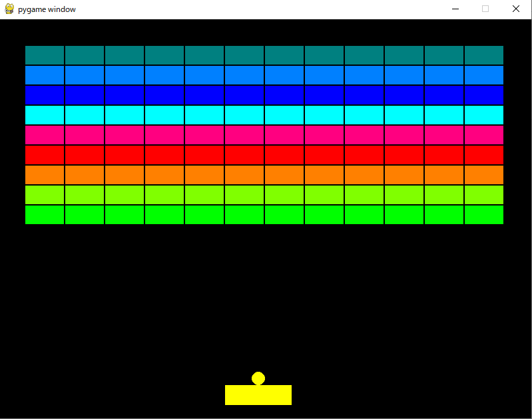This screenshot has height=419, width=532.
Task: Close the pygame window
Action: (x=516, y=9)
